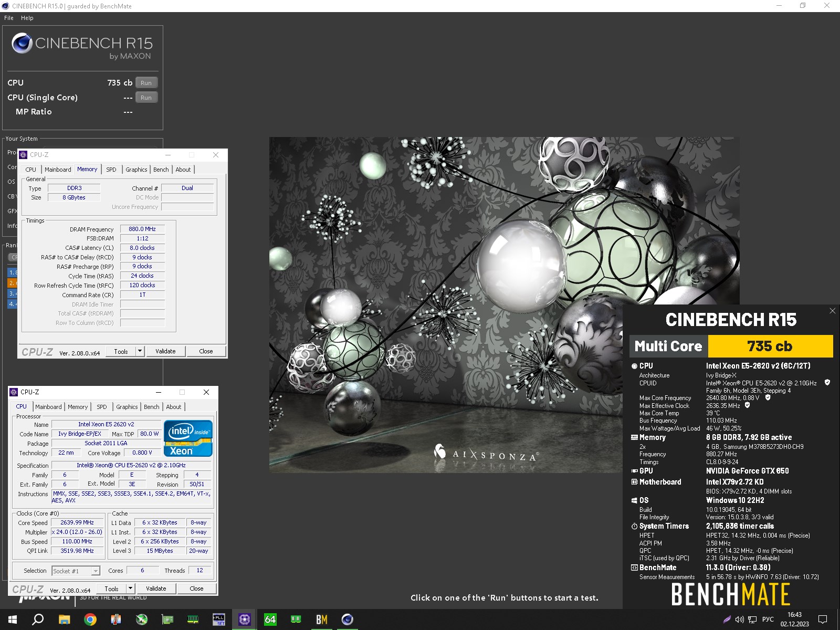Image resolution: width=840 pixels, height=630 pixels.
Task: Click the OS Windows icon in BenchMate panel
Action: [634, 500]
